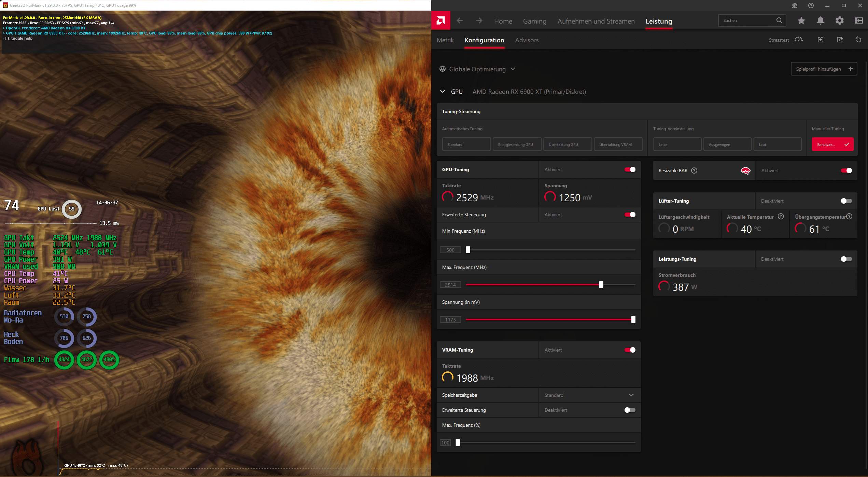Screen dimensions: 868x477
Task: Start the Stresstest icon
Action: coord(799,40)
